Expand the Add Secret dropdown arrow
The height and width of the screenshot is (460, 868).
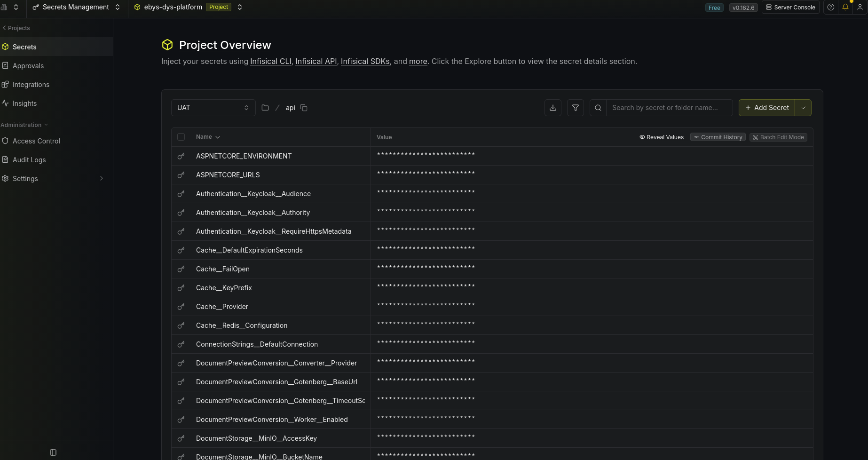[x=803, y=108]
